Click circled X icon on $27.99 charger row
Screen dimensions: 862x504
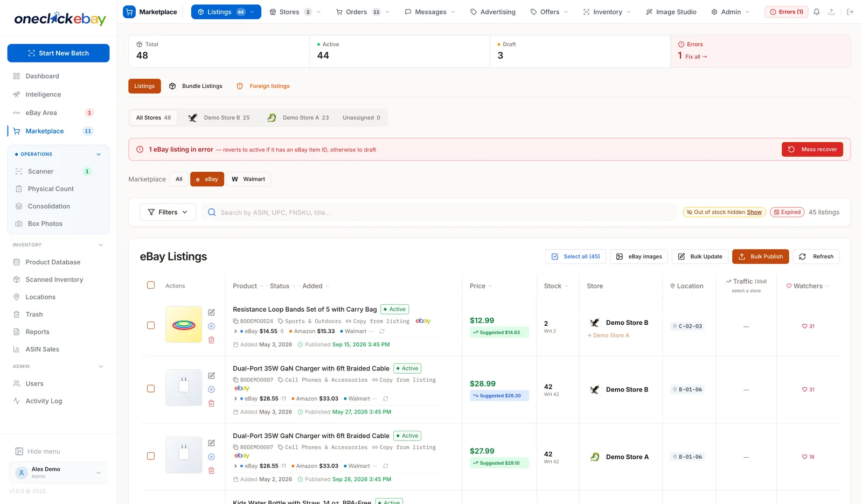[211, 457]
